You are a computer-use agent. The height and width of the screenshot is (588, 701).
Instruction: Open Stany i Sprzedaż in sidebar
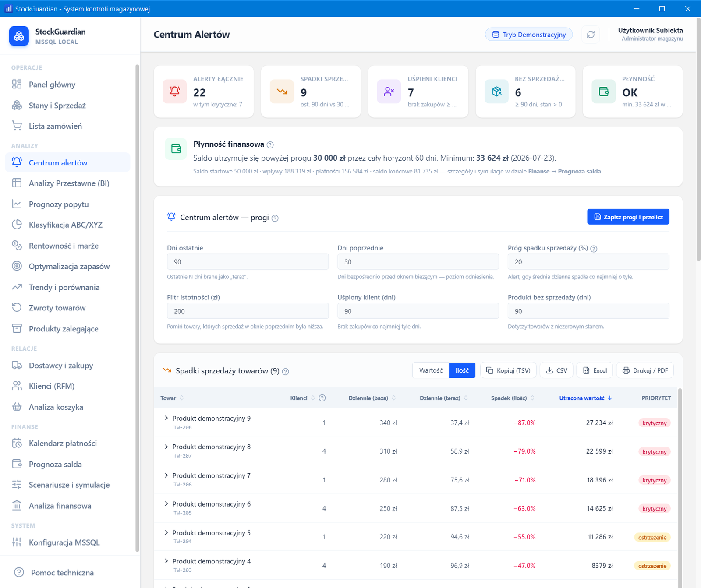(x=67, y=106)
